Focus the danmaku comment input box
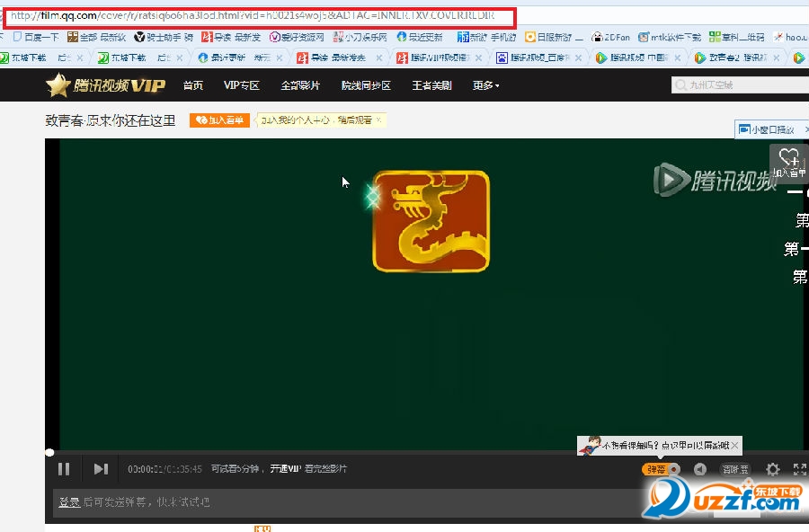Screen dimensions: 809x532 [x=346, y=502]
